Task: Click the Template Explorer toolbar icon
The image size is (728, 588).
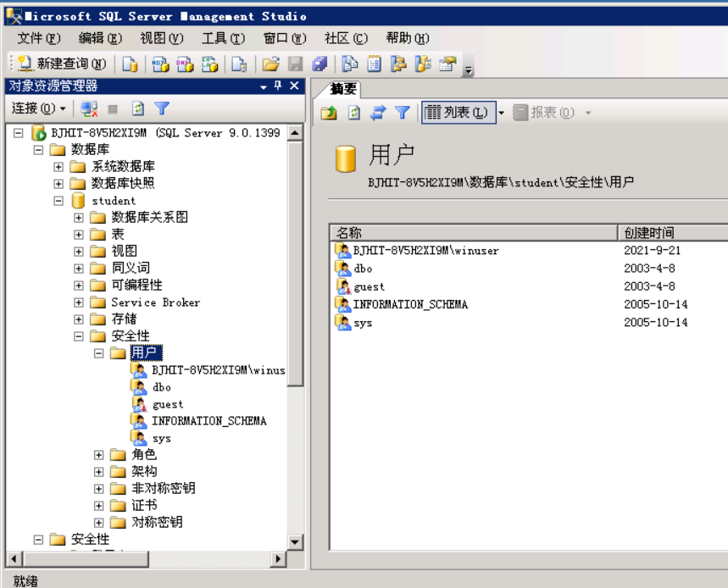Action: (423, 64)
